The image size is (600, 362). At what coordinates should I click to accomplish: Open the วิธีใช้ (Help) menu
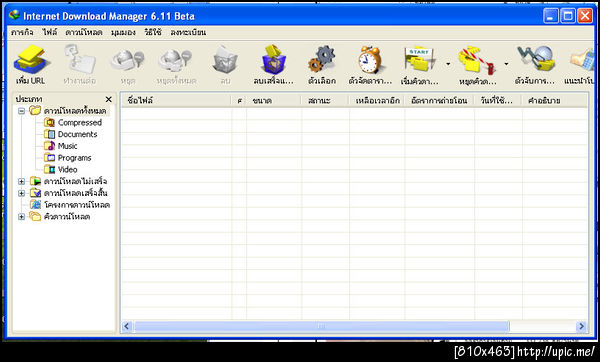click(153, 33)
